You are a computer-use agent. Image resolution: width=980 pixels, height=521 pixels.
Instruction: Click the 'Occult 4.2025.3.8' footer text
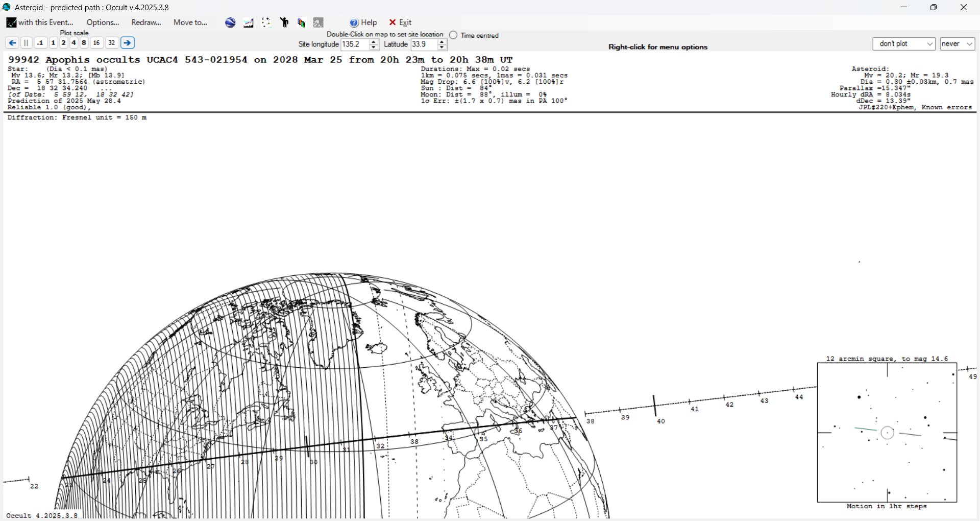[x=42, y=515]
